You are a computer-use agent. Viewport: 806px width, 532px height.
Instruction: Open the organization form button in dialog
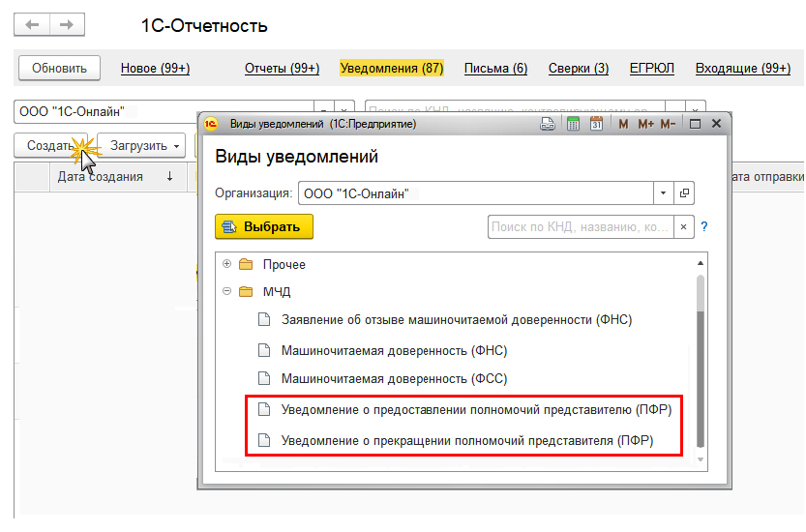[685, 193]
